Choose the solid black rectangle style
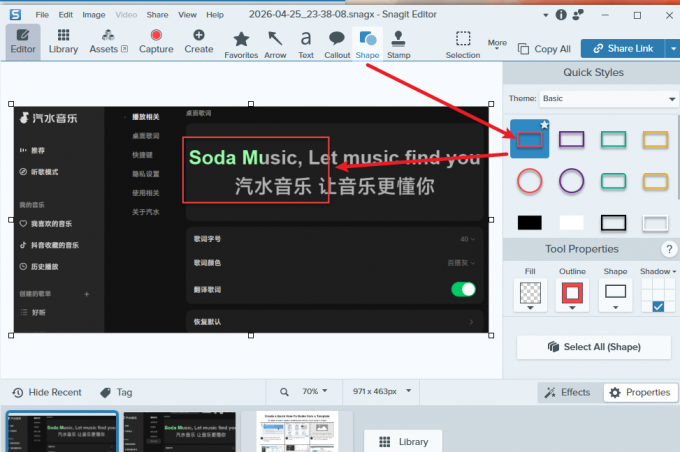The image size is (680, 452). click(530, 223)
